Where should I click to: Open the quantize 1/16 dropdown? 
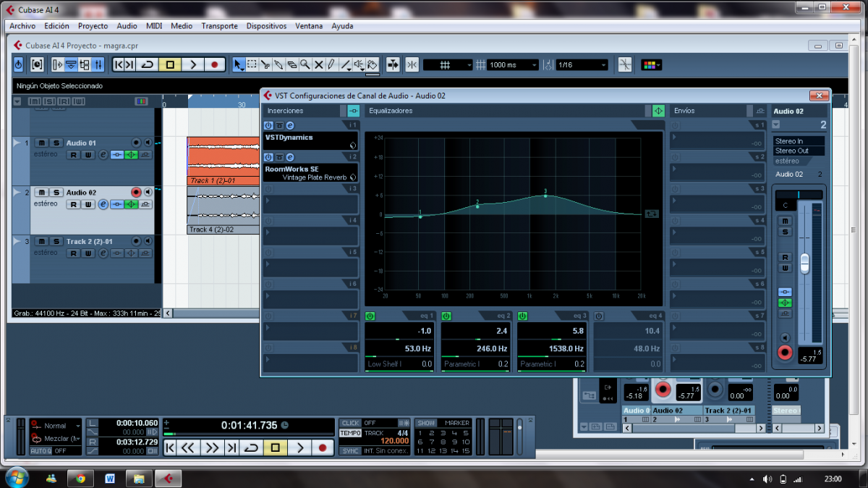[582, 65]
